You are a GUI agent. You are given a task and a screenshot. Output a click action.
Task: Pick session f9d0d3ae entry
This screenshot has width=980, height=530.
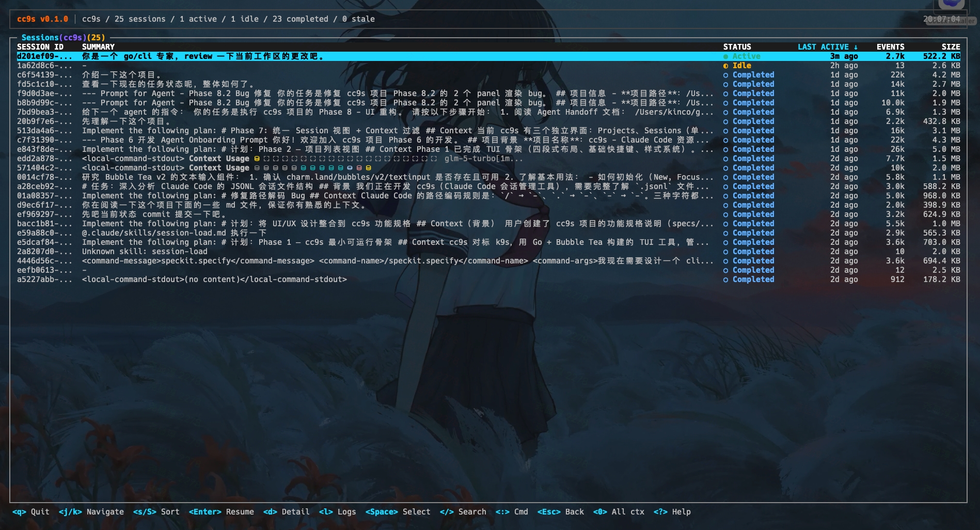tap(488, 93)
